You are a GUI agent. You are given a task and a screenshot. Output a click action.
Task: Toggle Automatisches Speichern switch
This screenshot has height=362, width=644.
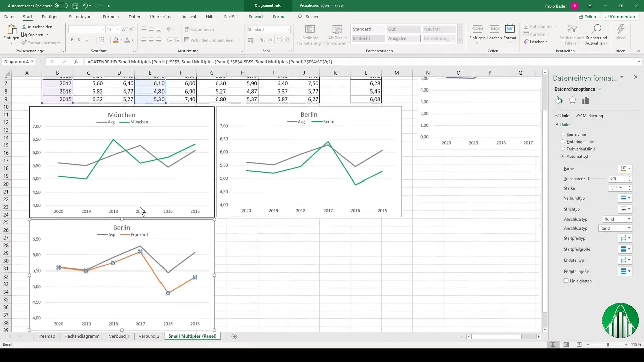[61, 5]
